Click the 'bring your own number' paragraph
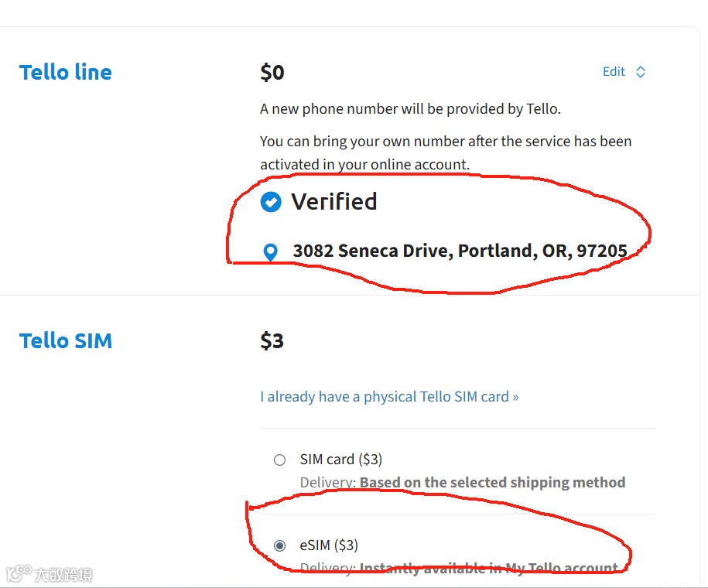 point(446,152)
